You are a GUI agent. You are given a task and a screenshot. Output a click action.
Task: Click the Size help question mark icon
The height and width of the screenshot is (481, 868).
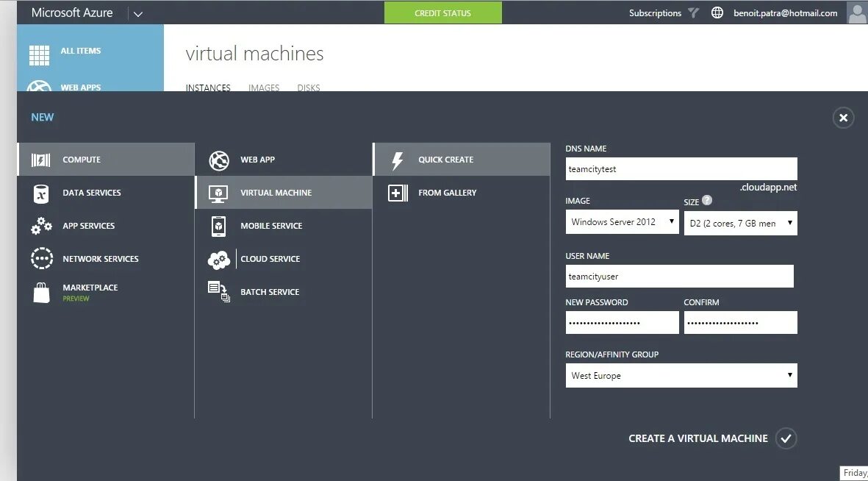point(707,201)
